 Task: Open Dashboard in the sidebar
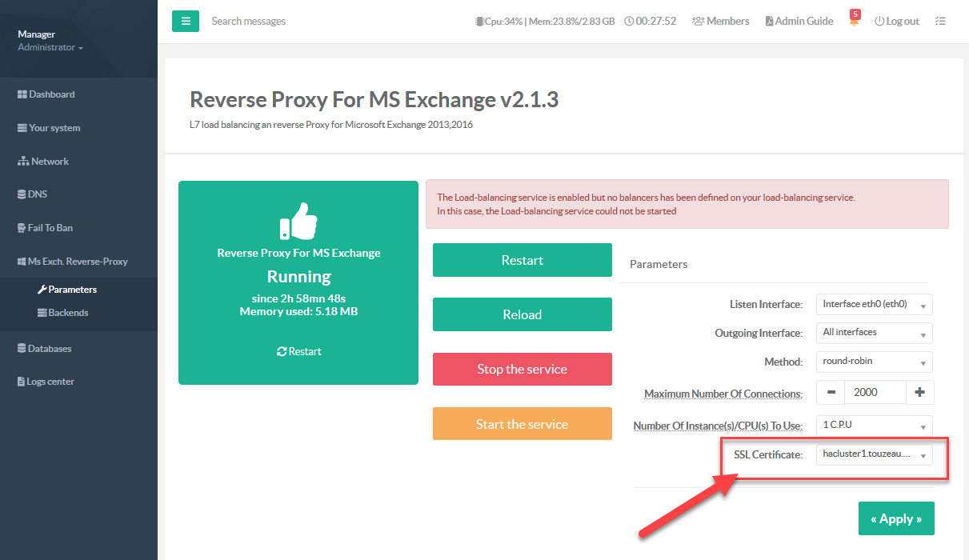46,94
